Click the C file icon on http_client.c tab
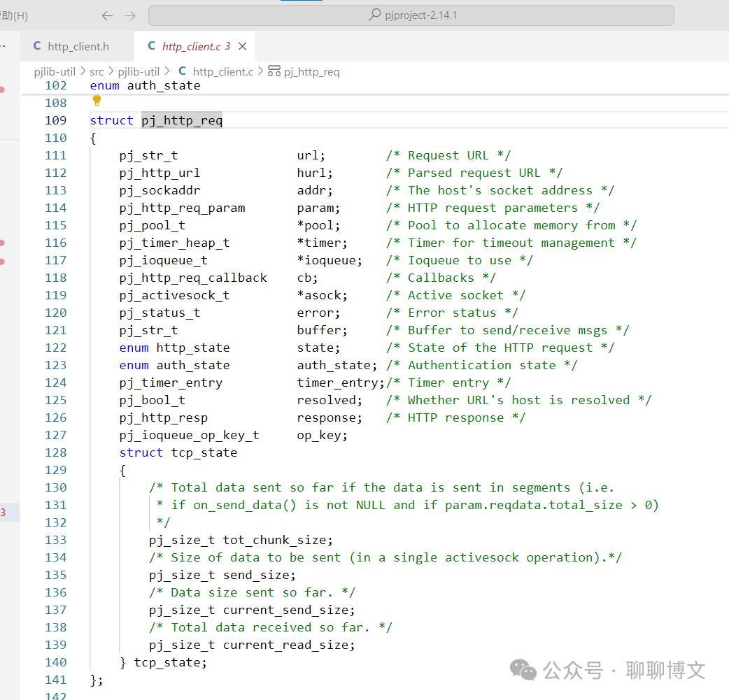The image size is (729, 700). pos(152,46)
